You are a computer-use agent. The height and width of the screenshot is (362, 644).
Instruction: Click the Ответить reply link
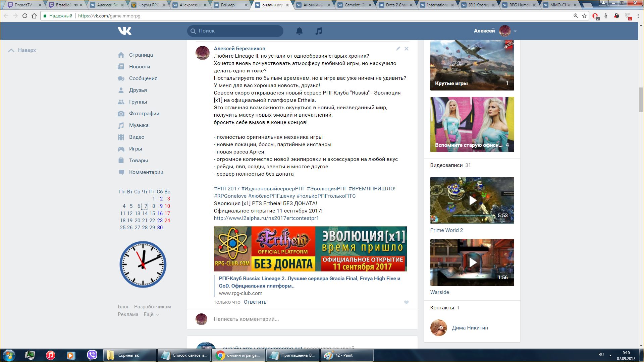pos(255,302)
